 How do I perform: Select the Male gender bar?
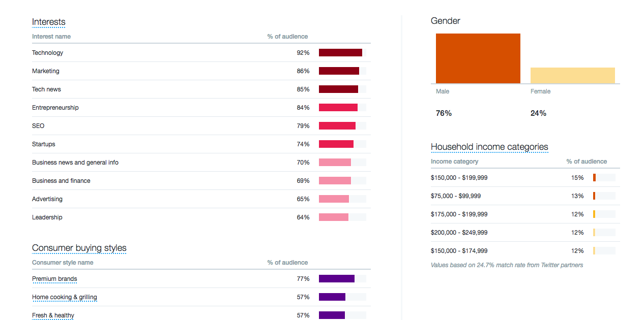[478, 57]
